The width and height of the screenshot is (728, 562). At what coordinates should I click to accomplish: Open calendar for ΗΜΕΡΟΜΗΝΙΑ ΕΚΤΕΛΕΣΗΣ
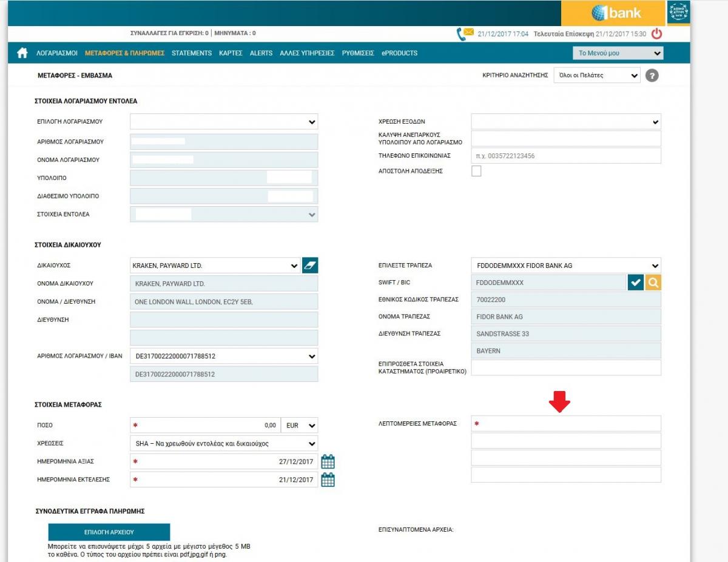click(328, 480)
